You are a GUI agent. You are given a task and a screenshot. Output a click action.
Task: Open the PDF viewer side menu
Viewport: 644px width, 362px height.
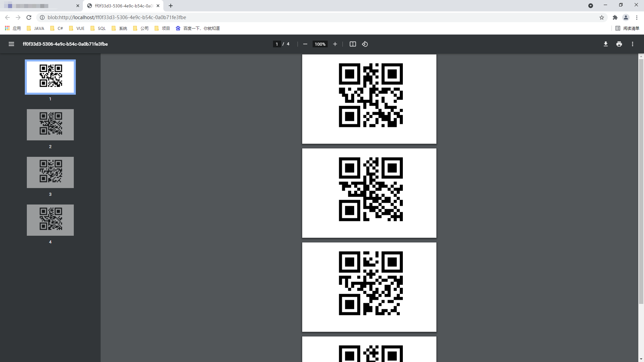click(11, 44)
